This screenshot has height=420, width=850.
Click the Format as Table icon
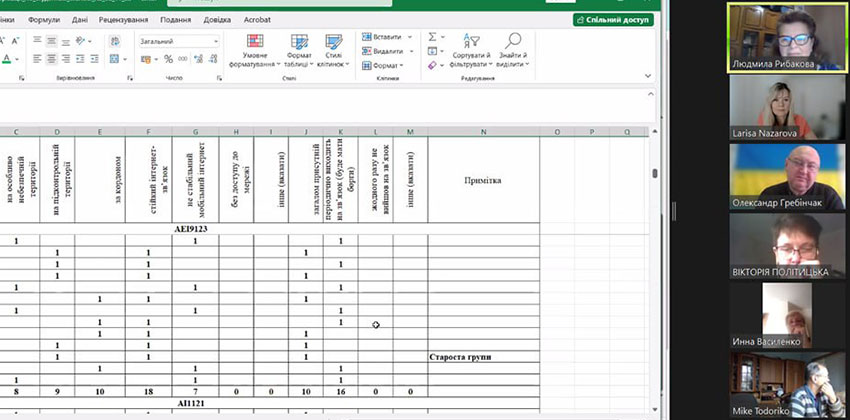[299, 51]
